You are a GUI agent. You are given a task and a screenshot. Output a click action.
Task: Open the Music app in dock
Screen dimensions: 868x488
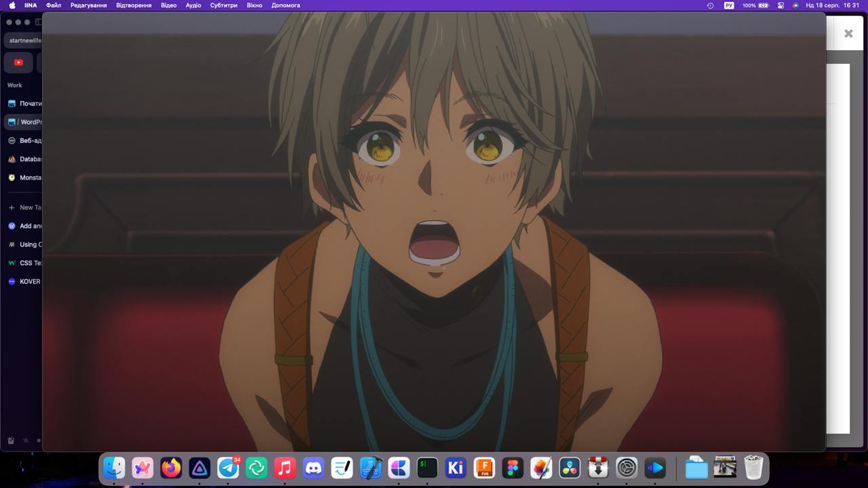(285, 468)
